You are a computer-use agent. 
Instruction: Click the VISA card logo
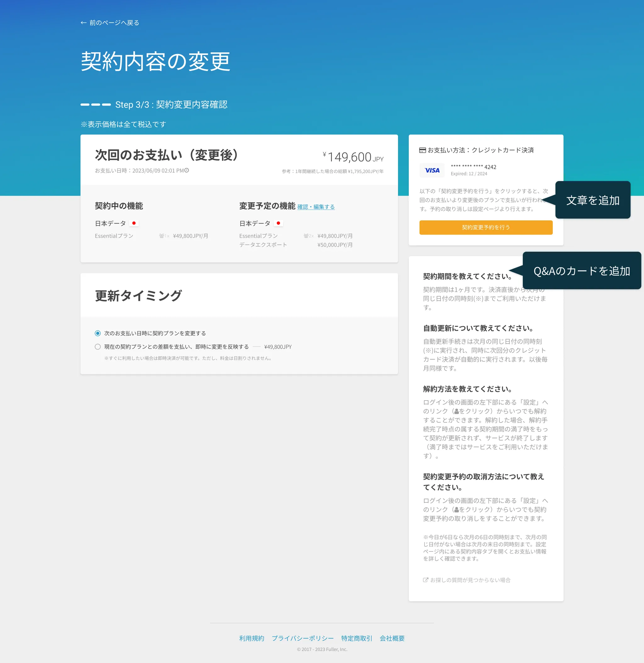(432, 170)
